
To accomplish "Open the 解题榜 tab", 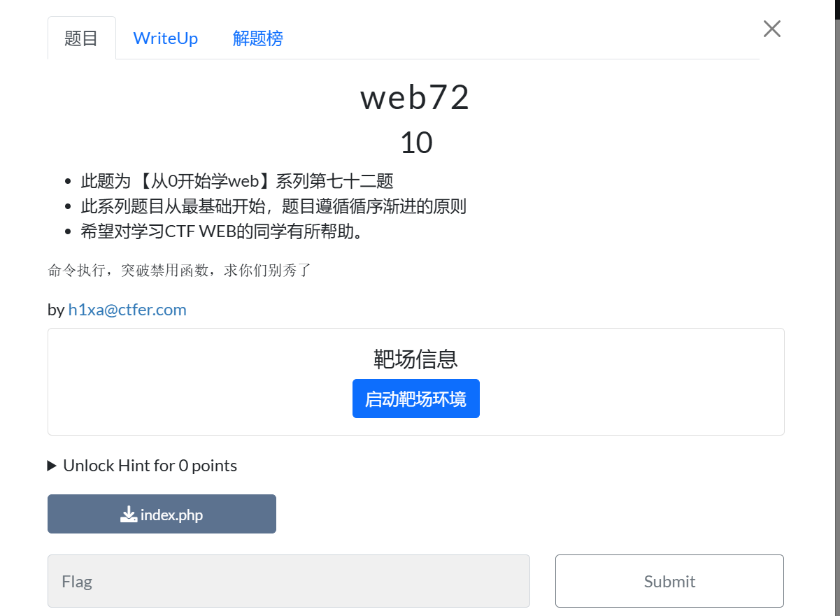I will pyautogui.click(x=258, y=38).
